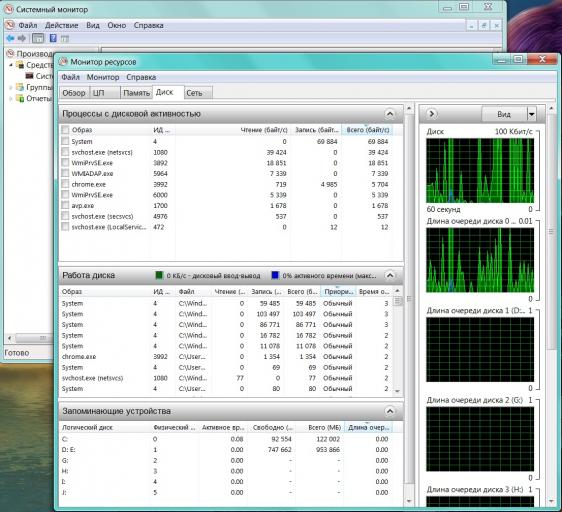Click the green disk I/O legend square
The height and width of the screenshot is (512, 562).
[x=159, y=275]
